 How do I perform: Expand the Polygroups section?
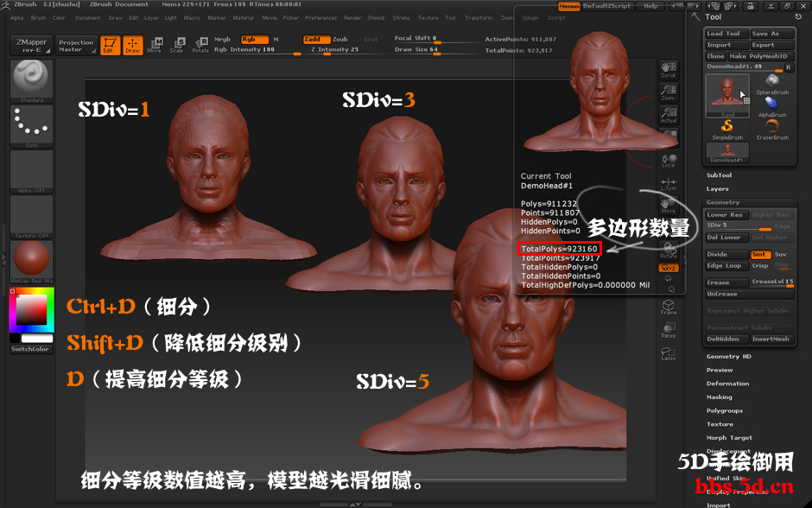[725, 410]
